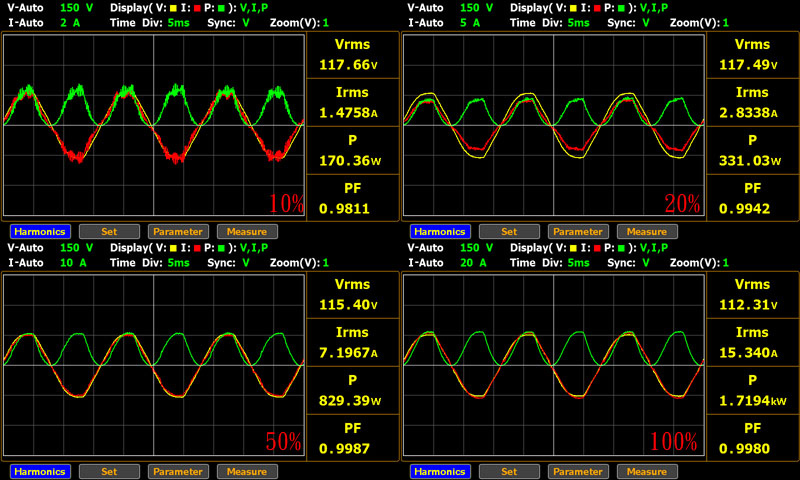This screenshot has width=800, height=480.
Task: Click Set in the 10 A range panel
Action: [x=109, y=471]
